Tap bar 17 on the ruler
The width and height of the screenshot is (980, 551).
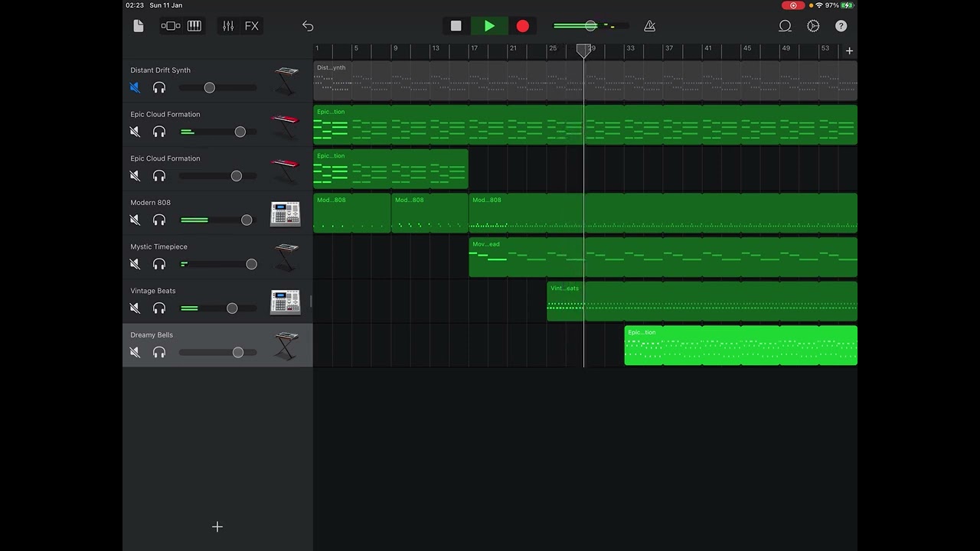(x=474, y=48)
